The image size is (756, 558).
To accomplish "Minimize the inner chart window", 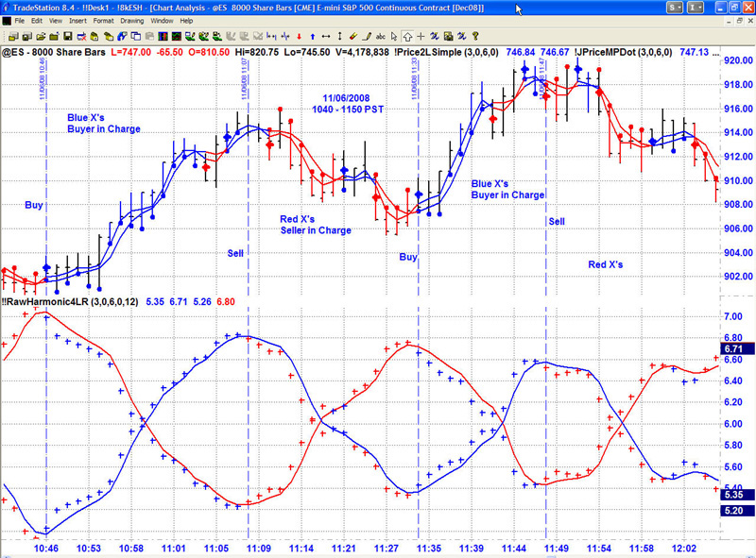I will click(x=730, y=21).
